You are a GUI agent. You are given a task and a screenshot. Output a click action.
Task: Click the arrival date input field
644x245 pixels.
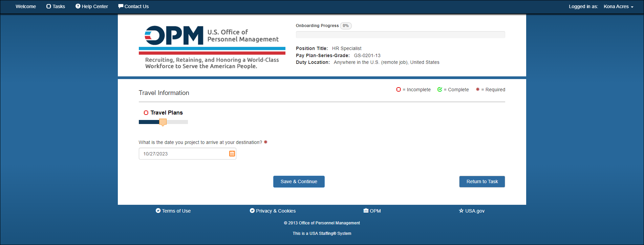click(x=188, y=154)
